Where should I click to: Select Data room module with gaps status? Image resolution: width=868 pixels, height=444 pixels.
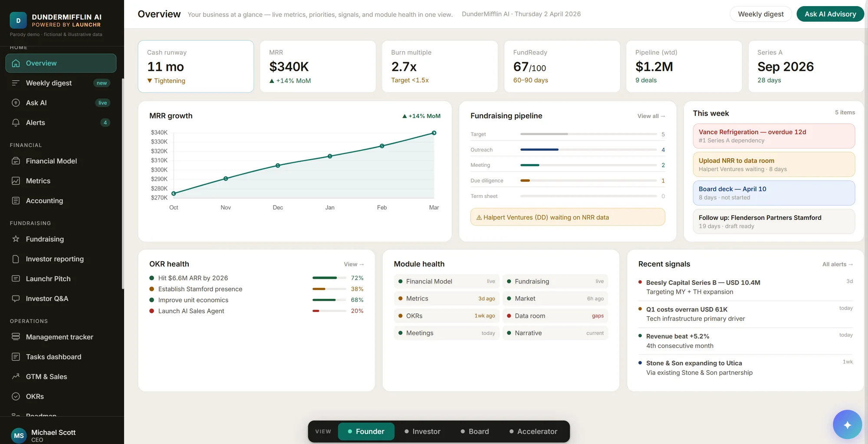pyautogui.click(x=556, y=316)
